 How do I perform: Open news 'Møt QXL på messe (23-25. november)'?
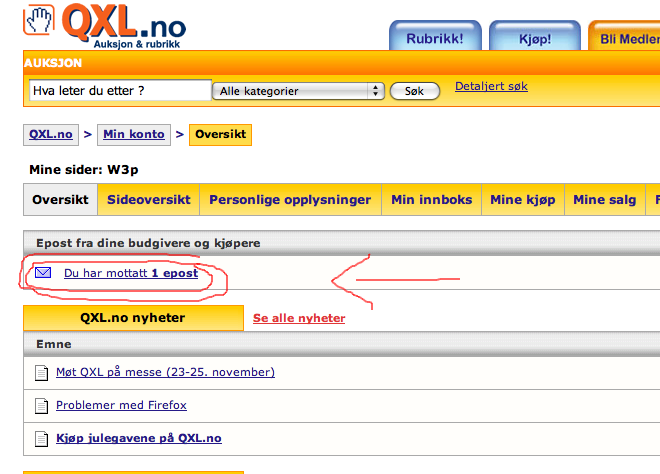165,372
